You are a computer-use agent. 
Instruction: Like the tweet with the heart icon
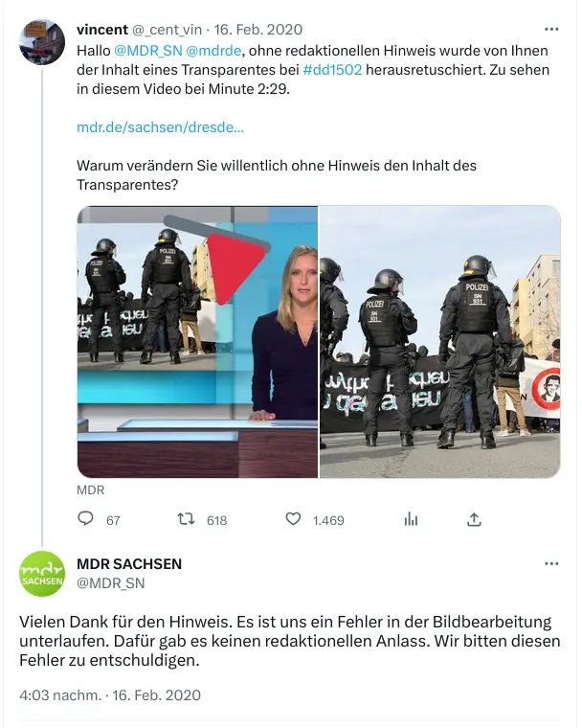(293, 519)
